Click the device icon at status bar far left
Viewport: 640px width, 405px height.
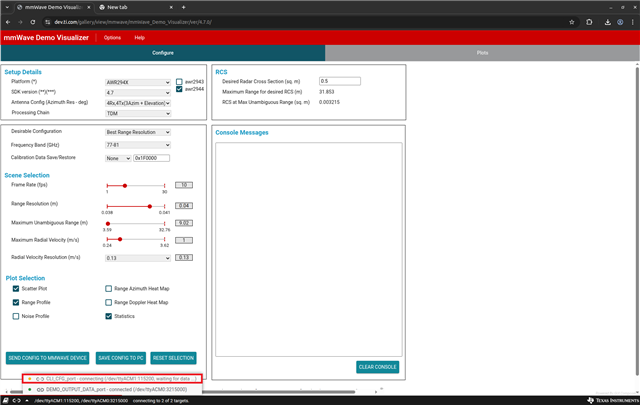6,401
